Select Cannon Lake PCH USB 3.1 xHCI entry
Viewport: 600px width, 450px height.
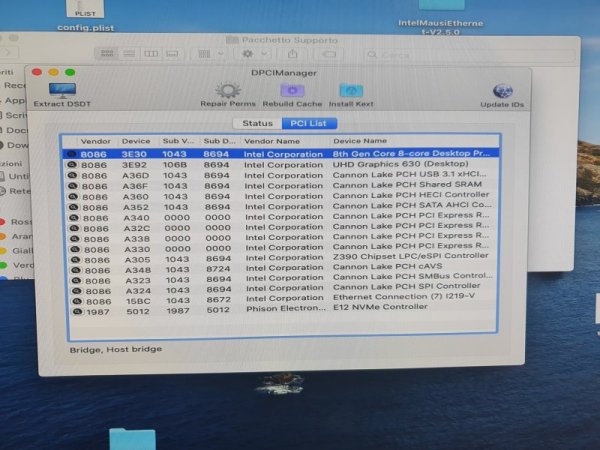409,174
